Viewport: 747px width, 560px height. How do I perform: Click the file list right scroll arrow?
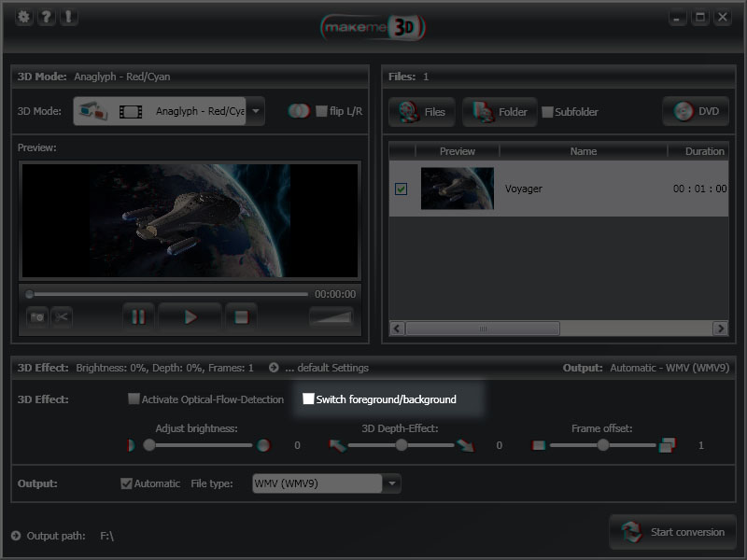click(x=720, y=329)
